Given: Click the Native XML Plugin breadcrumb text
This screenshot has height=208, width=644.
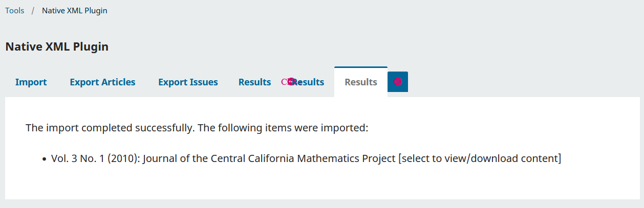Looking at the screenshot, I should pyautogui.click(x=75, y=10).
